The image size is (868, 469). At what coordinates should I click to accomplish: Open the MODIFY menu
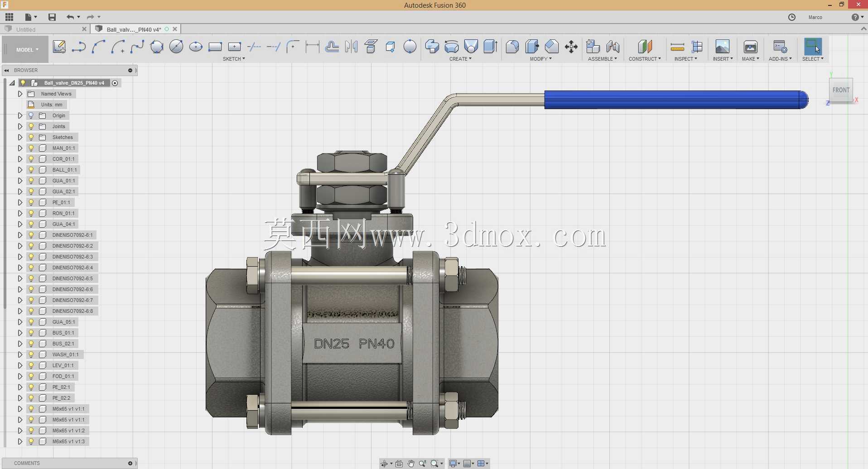541,59
